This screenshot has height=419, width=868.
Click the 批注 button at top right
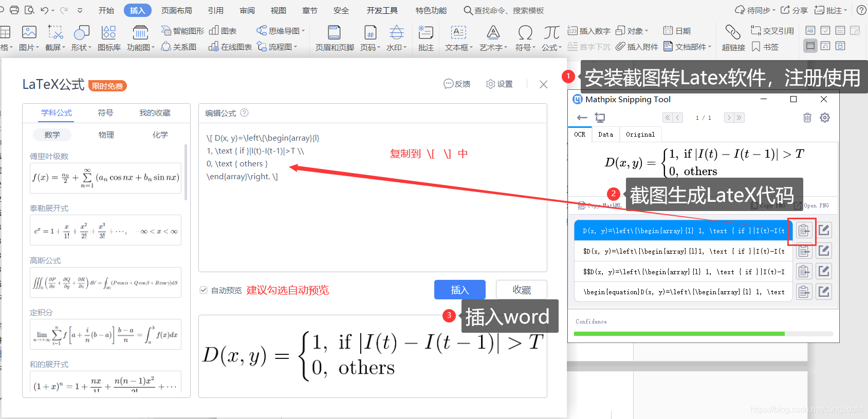click(830, 10)
